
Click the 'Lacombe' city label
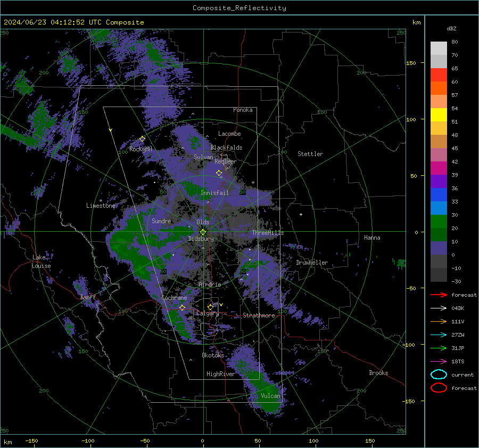229,134
